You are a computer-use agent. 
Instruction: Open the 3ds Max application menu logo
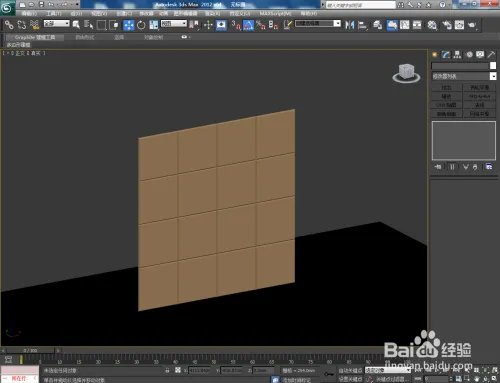tap(7, 7)
